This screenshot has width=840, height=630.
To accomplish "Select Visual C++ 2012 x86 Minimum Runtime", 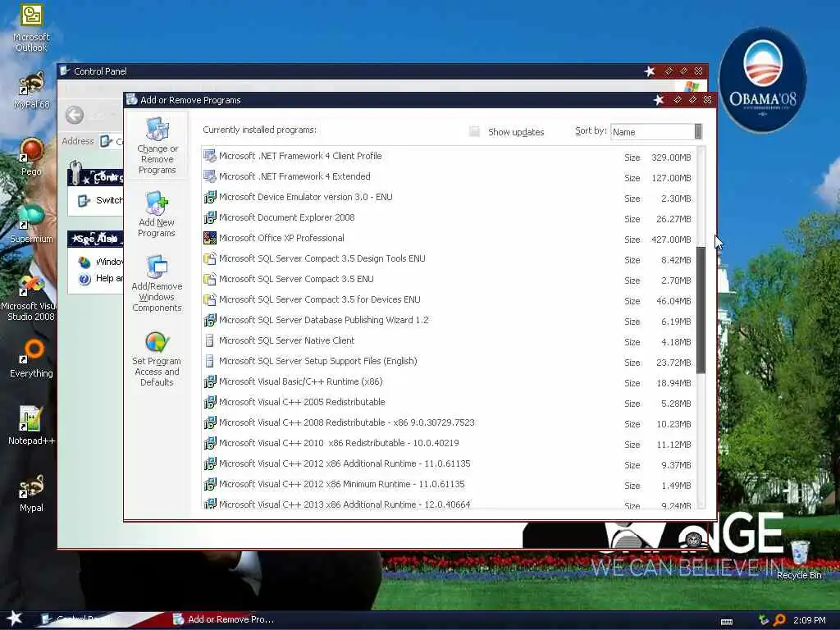I will coord(449,484).
